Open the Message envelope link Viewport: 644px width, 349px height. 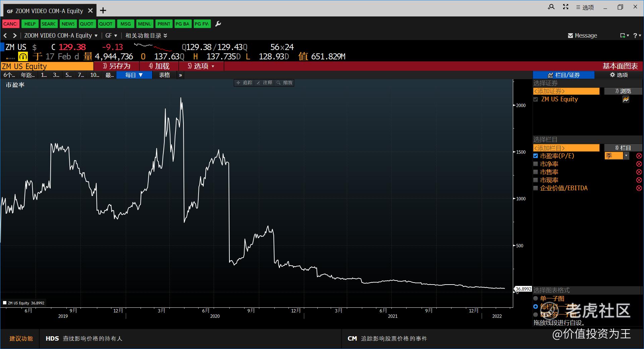(x=582, y=36)
